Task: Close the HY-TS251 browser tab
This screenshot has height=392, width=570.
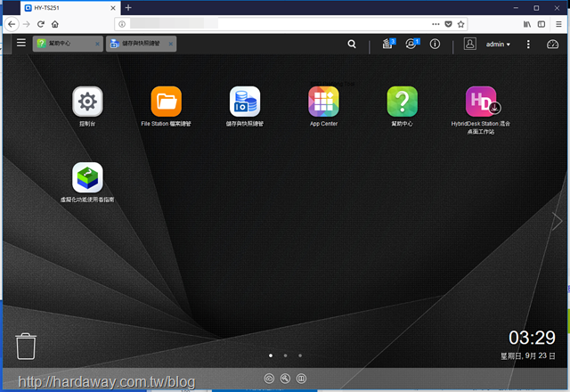Action: click(x=113, y=8)
